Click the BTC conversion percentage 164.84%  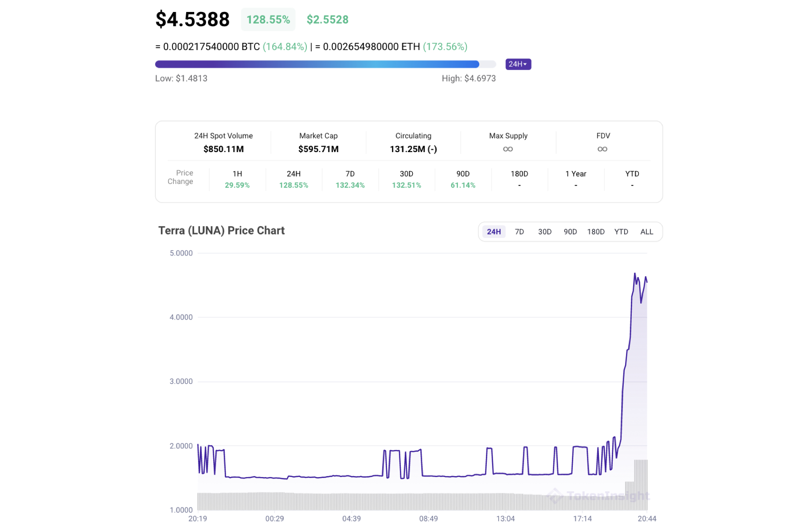(286, 46)
